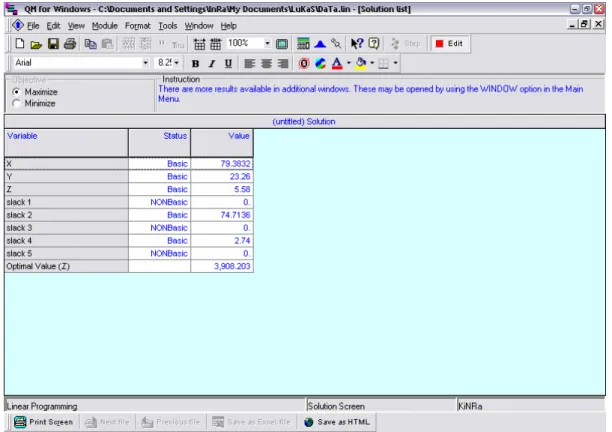Open the Window menu

click(x=199, y=26)
